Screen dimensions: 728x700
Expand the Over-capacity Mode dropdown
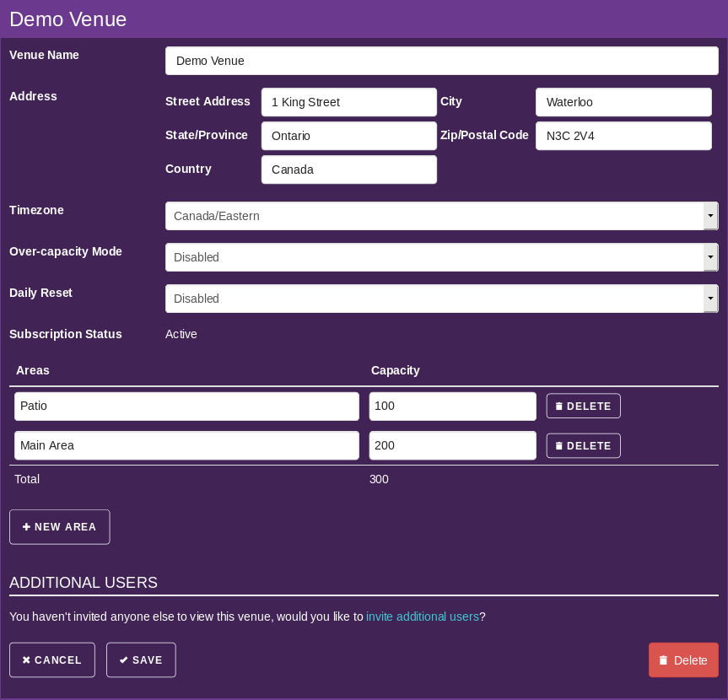click(x=441, y=257)
